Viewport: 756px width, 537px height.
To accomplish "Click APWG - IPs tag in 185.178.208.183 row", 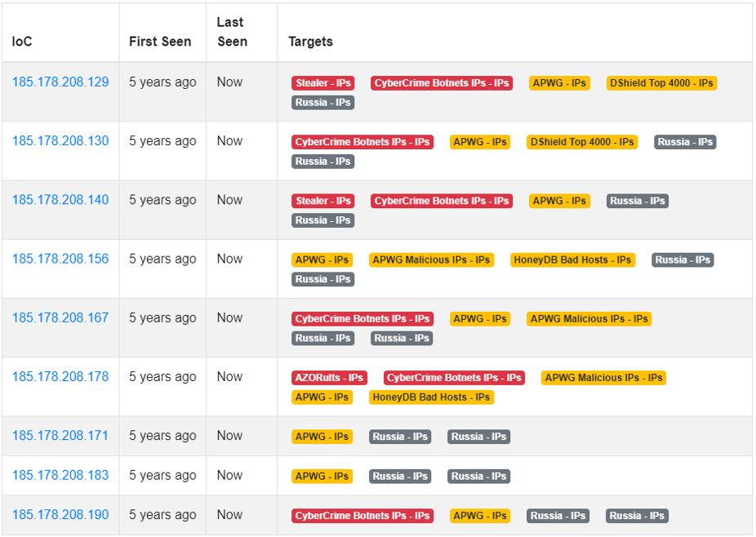I will (322, 477).
